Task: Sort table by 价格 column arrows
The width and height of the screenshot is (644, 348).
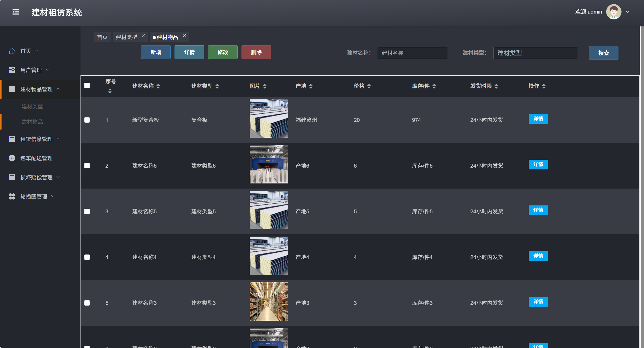Action: coord(369,86)
